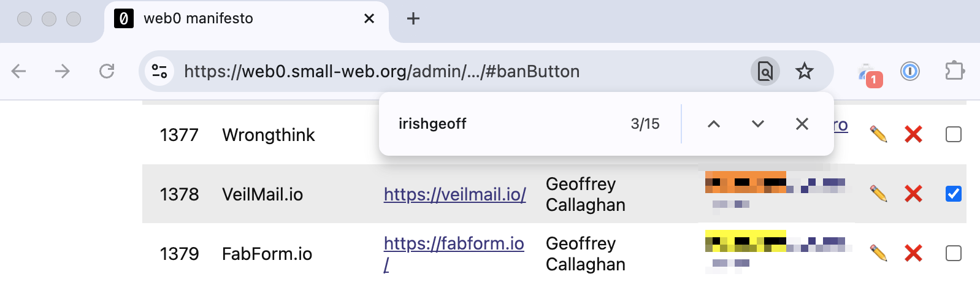Click the find-in-page icon in address bar

(x=765, y=71)
